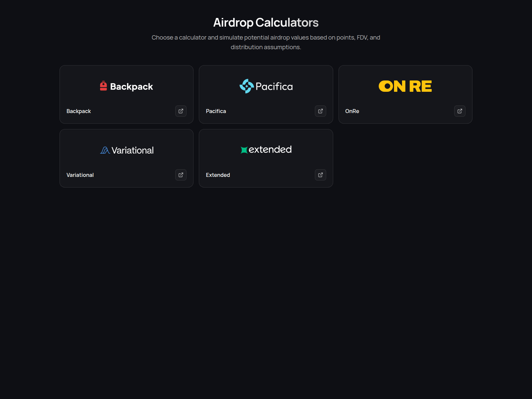
Task: Click the Backpack red logo icon
Action: [x=103, y=86]
